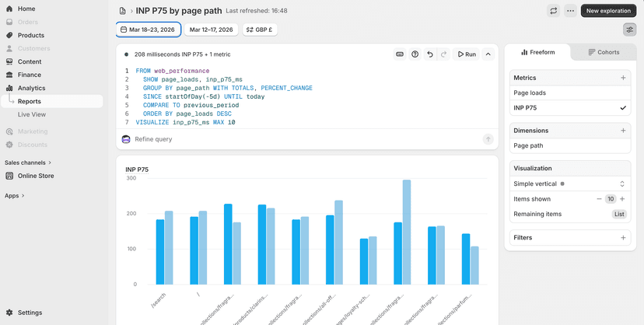Screen dimensions: 644x325
Task: Collapse the query editor with chevron
Action: [x=488, y=54]
